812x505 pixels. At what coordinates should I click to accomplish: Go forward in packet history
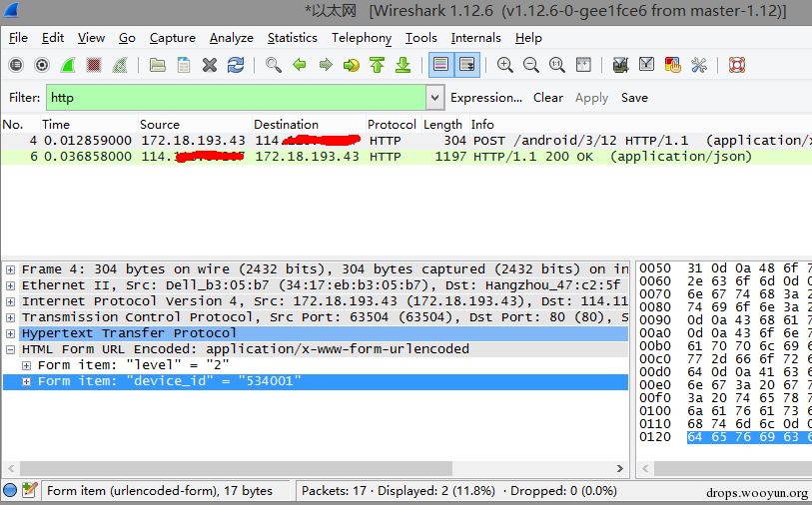coord(326,65)
